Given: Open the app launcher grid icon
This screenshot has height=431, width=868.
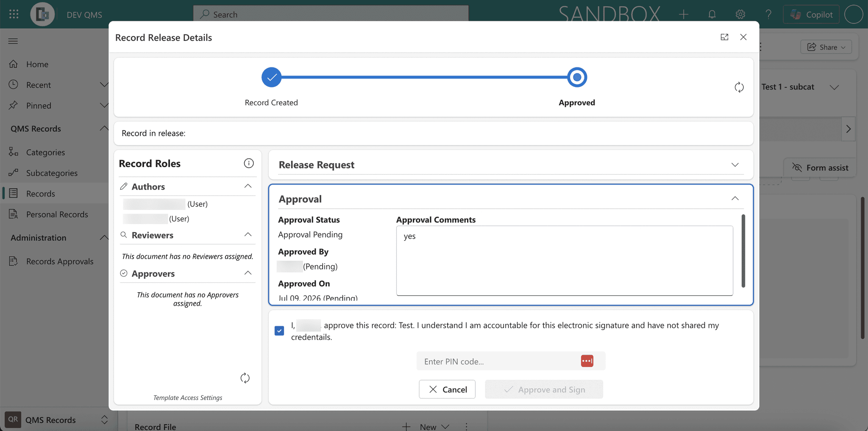Looking at the screenshot, I should (14, 14).
